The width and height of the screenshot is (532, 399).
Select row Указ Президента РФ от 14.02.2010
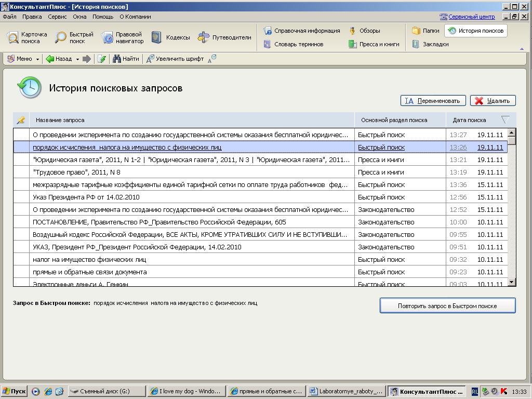(260, 197)
